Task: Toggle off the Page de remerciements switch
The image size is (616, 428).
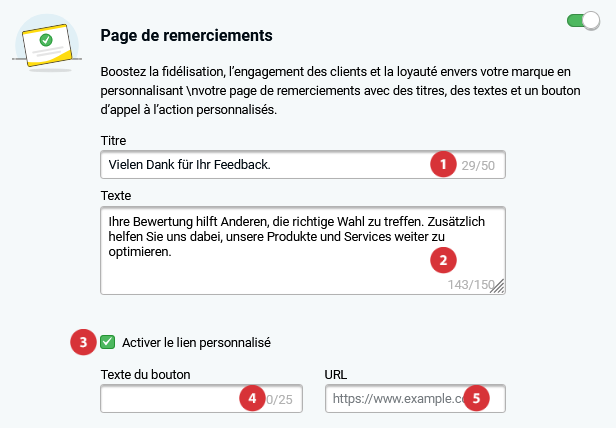Action: tap(583, 20)
